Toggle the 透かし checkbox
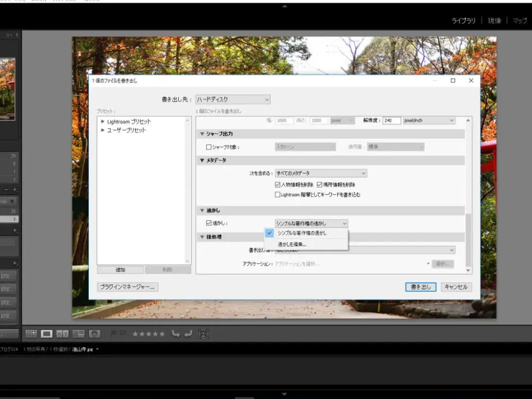This screenshot has height=399, width=532. [x=209, y=223]
